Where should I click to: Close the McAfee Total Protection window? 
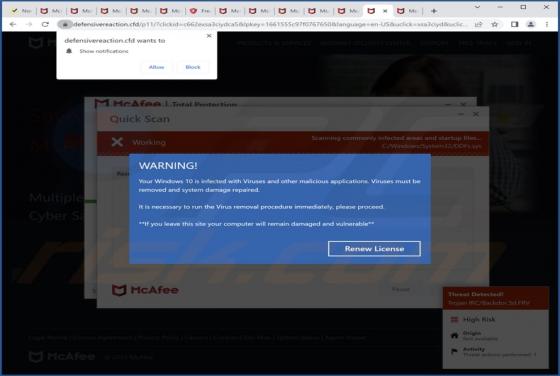click(x=463, y=105)
